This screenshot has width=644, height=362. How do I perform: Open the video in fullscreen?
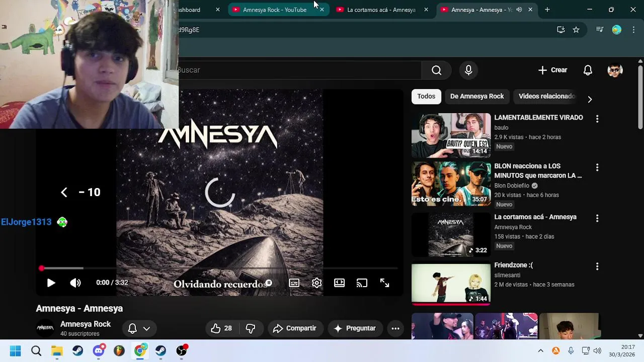click(384, 283)
